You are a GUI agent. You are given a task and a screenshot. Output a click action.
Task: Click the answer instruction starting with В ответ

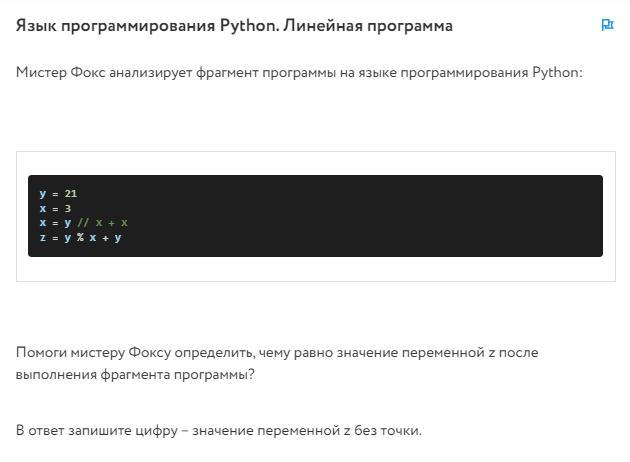coord(218,431)
